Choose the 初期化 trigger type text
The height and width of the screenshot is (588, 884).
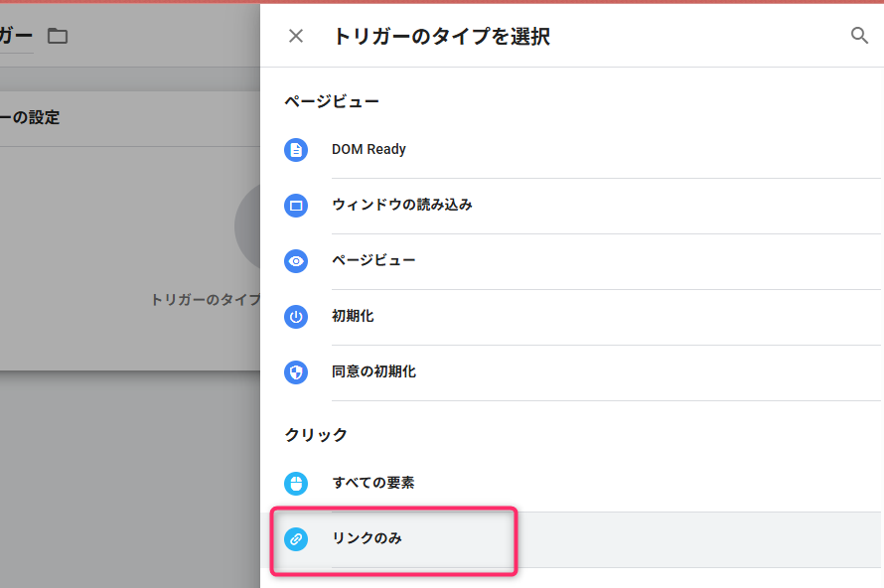pos(353,317)
